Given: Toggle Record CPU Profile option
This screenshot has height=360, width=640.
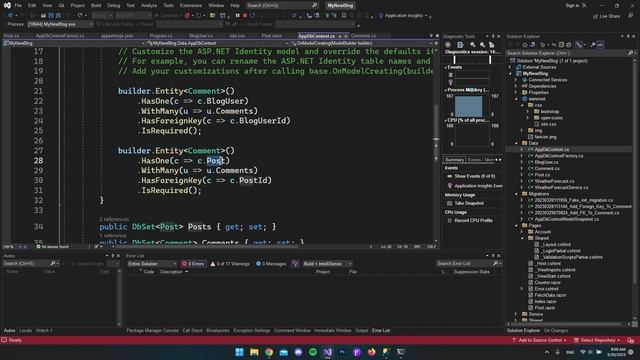Looking at the screenshot, I should (x=470, y=220).
